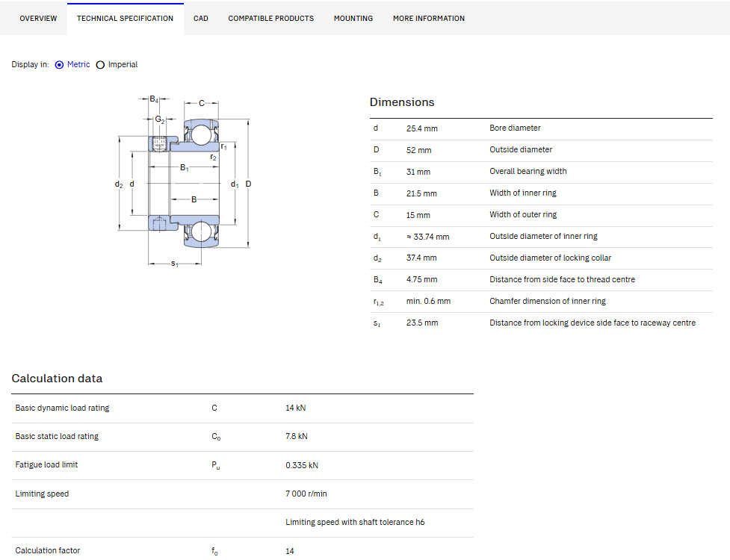Viewport: 730px width, 560px height.
Task: Open the More Information tab
Action: point(429,19)
